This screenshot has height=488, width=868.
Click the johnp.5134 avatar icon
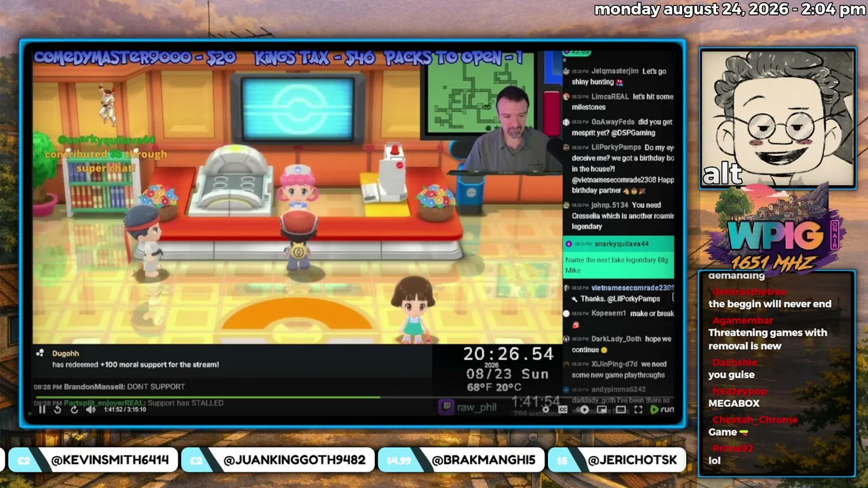[x=567, y=205]
